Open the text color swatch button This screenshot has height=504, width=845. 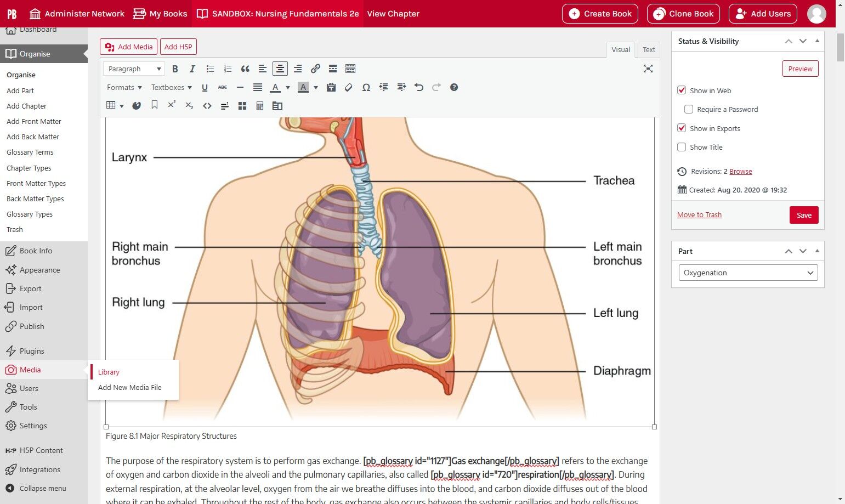point(275,87)
